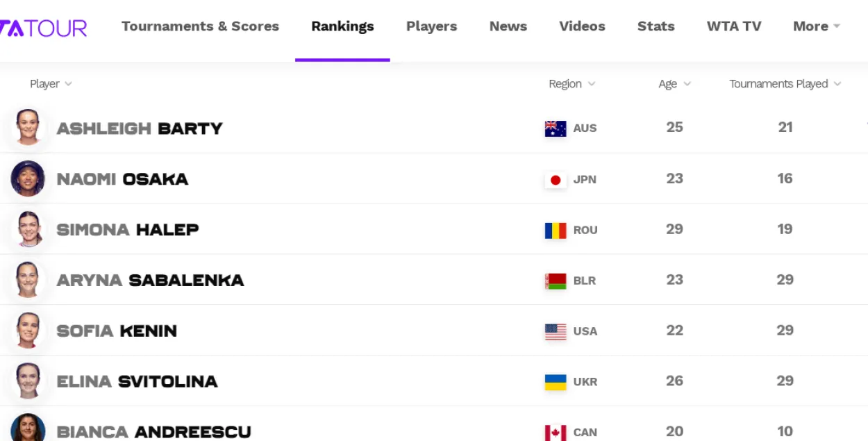Open Ashleigh Barty's profile photo
Screen dimensions: 868x441
click(x=28, y=127)
